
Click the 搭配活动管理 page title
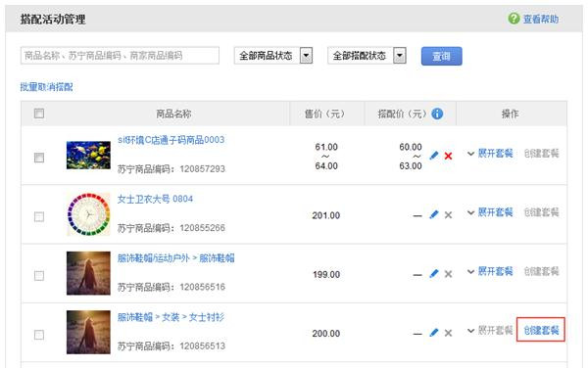click(53, 20)
